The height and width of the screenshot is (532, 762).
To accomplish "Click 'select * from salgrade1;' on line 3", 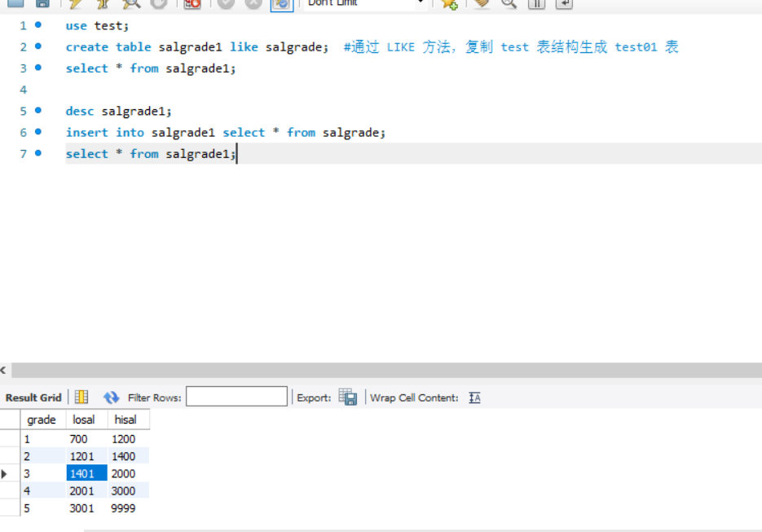I will point(151,68).
